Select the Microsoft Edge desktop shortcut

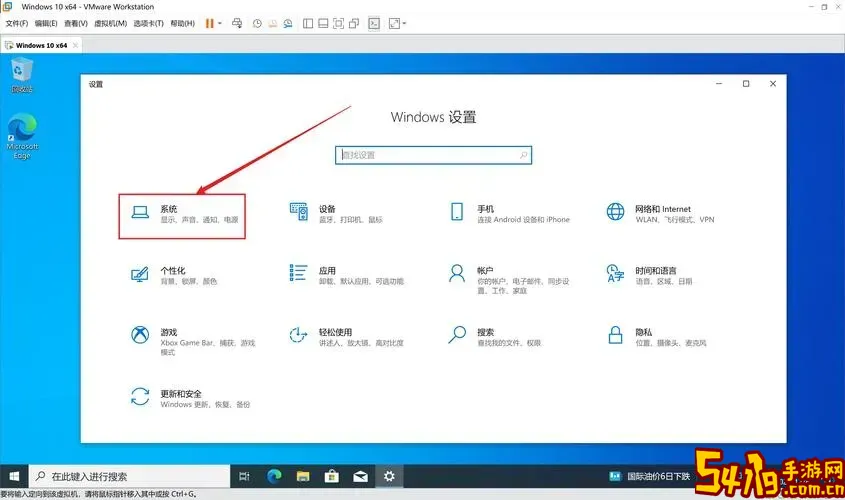click(22, 136)
